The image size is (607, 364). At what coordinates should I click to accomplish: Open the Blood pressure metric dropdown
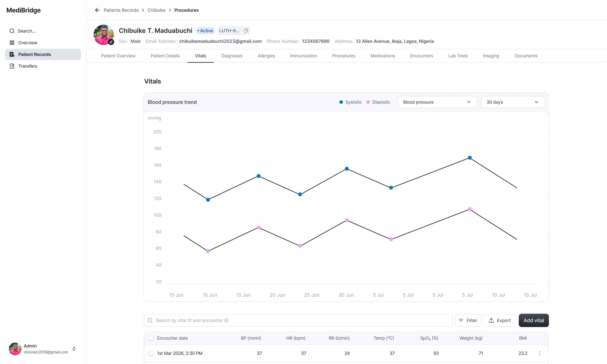(437, 102)
